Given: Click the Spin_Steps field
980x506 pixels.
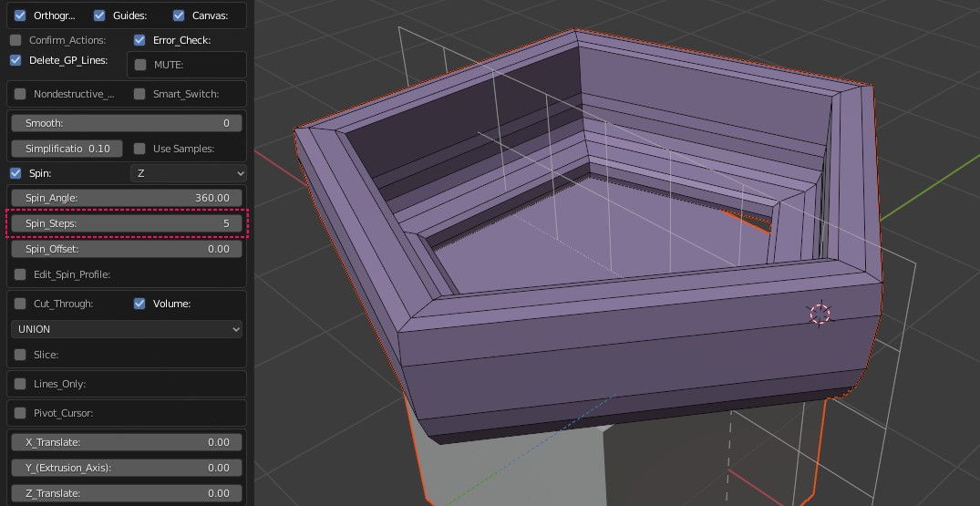Looking at the screenshot, I should pos(127,223).
